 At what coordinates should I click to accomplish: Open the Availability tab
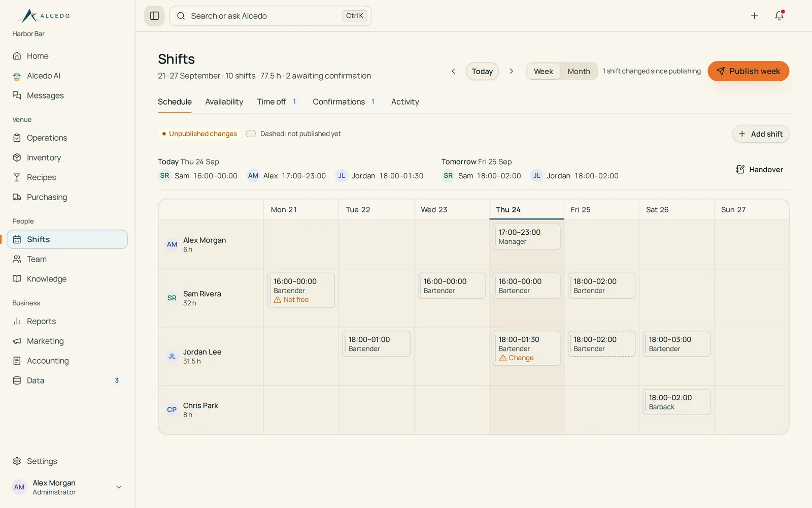(x=224, y=102)
